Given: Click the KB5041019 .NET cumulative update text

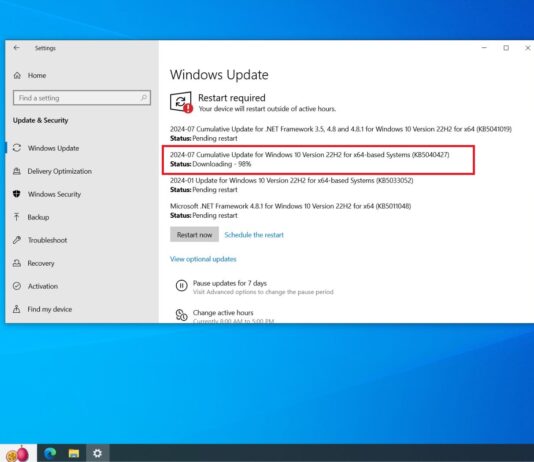Looking at the screenshot, I should 341,129.
